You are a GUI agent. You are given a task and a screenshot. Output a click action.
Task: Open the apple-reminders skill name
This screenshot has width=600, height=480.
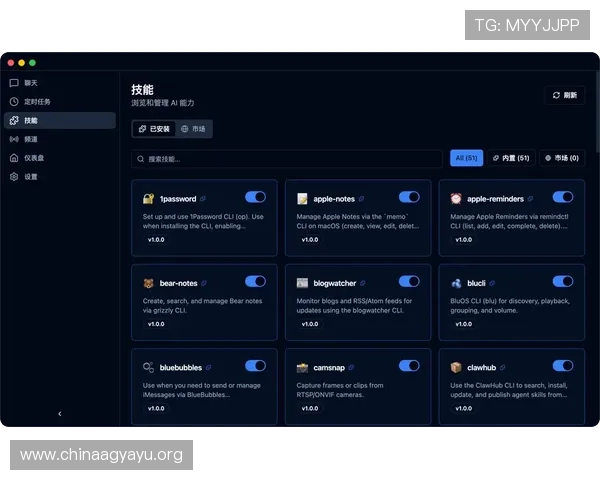pyautogui.click(x=495, y=199)
